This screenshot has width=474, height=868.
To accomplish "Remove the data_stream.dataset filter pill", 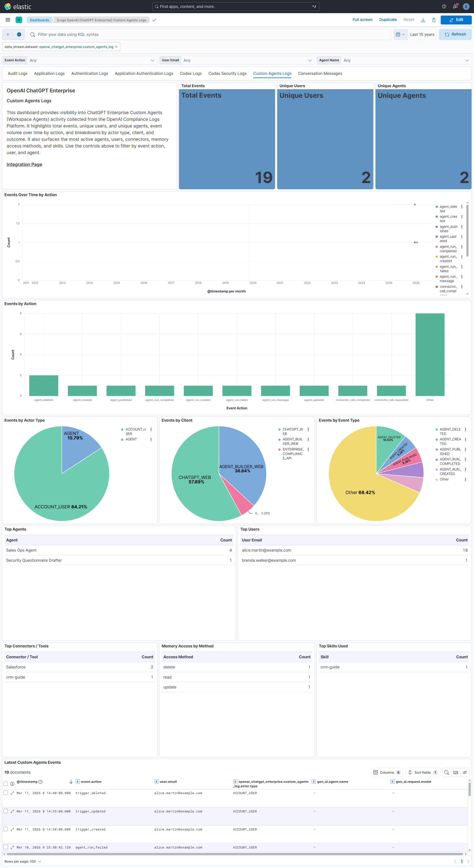I will [x=116, y=47].
